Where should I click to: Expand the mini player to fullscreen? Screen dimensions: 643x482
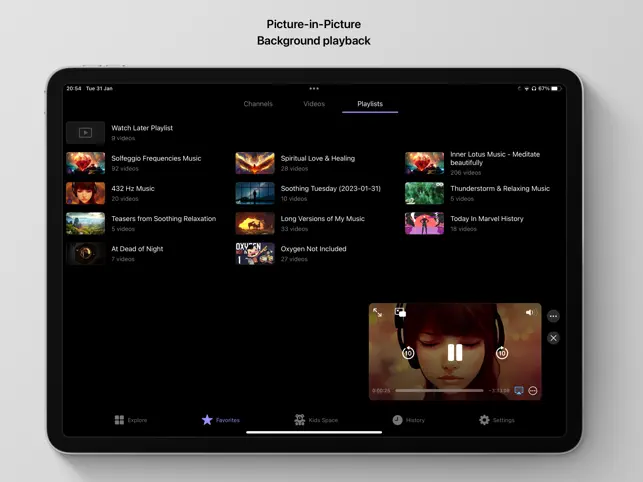[377, 313]
